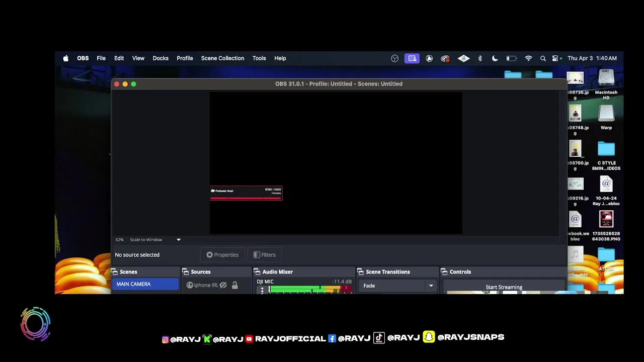
Task: Click the Scene Transitions dock icon
Action: click(360, 272)
